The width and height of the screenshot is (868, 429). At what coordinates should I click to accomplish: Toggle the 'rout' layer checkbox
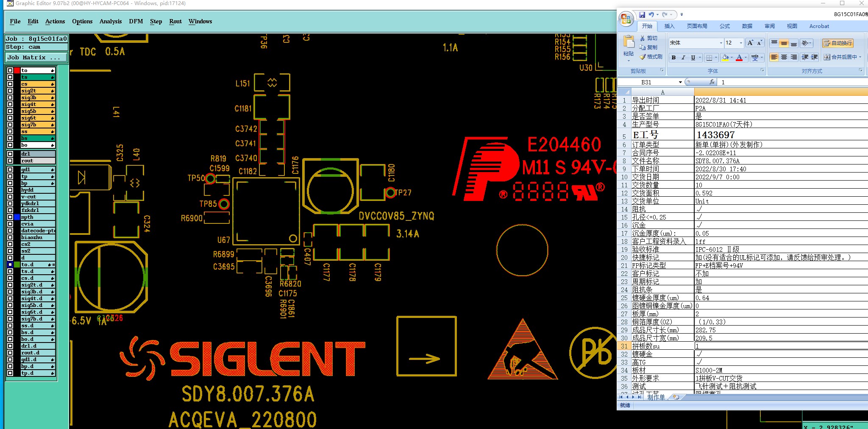(10, 161)
